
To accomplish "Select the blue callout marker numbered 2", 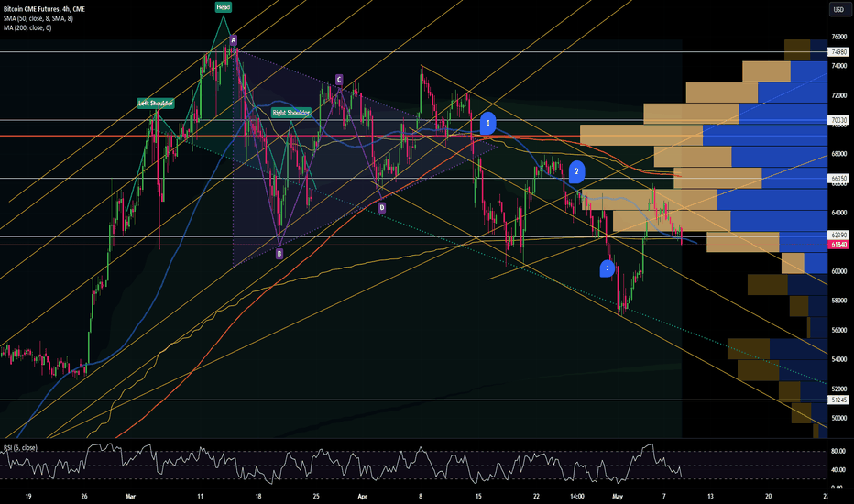I will click(x=576, y=171).
